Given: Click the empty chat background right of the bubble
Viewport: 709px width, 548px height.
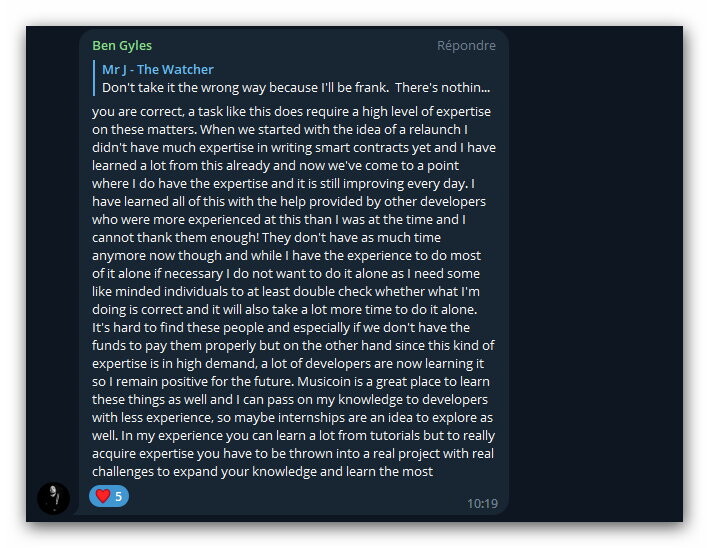Looking at the screenshot, I should (x=596, y=271).
